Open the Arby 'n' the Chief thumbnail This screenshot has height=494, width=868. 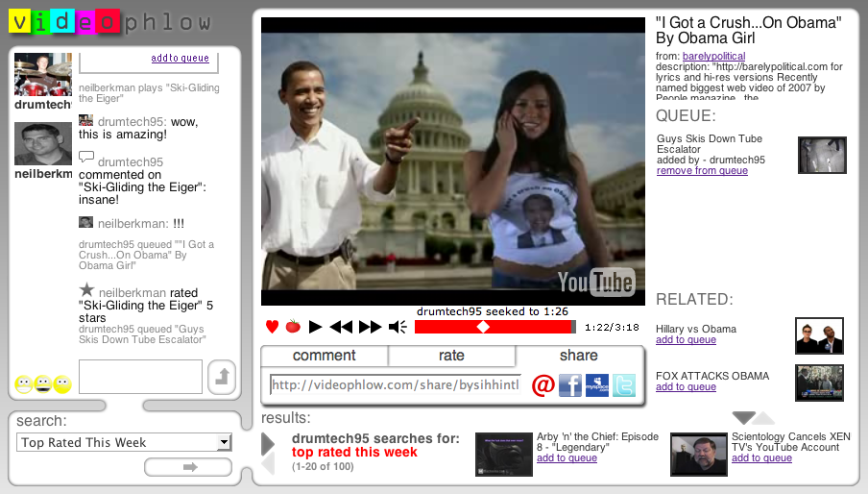point(504,455)
